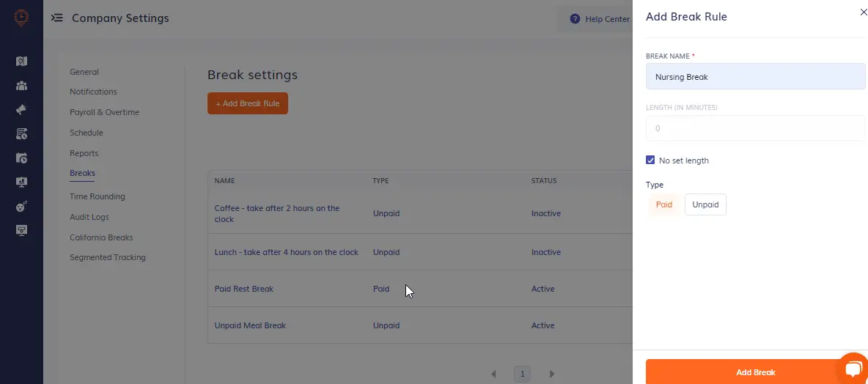868x384 pixels.
Task: Uncheck the No set length checkbox
Action: pos(650,160)
